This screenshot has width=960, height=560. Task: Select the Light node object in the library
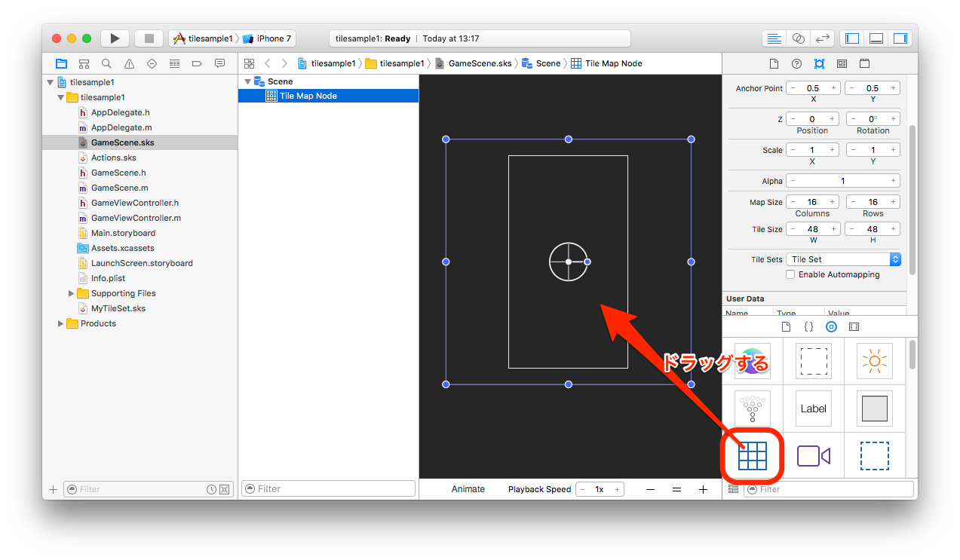(x=873, y=360)
